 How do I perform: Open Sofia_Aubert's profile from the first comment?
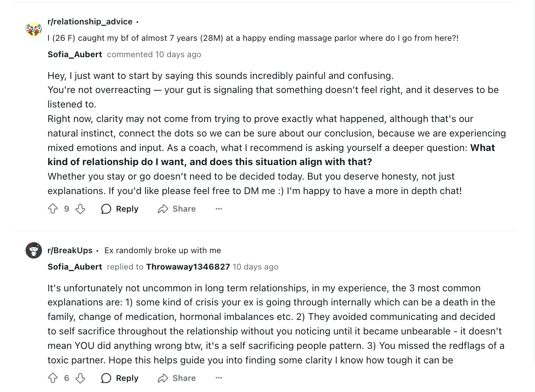[x=74, y=54]
